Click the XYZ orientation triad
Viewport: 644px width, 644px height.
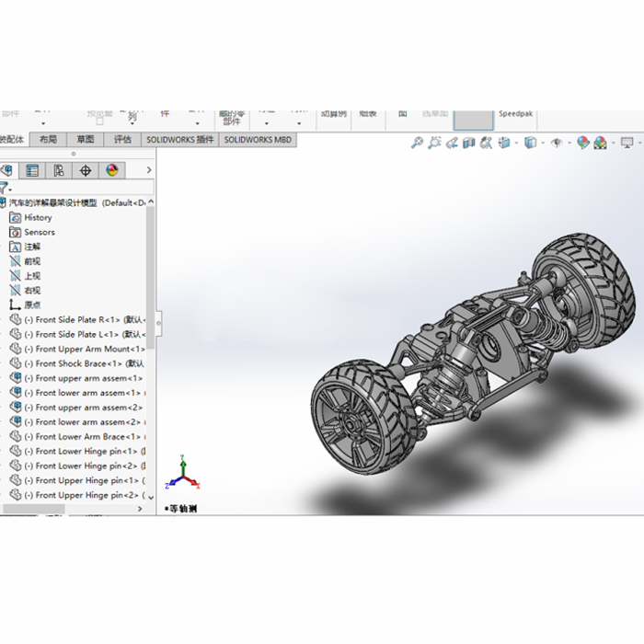pyautogui.click(x=182, y=473)
